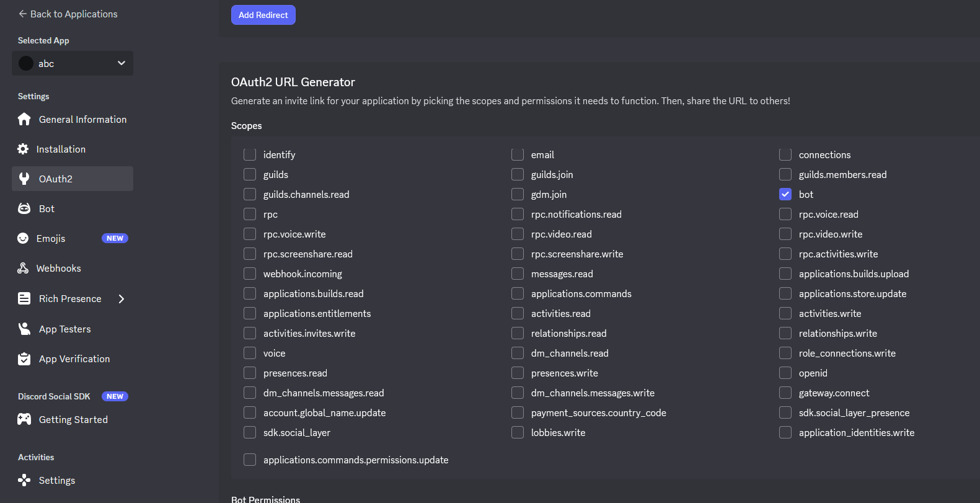Click the NEW badge next to Emojis
980x503 pixels.
pos(115,238)
